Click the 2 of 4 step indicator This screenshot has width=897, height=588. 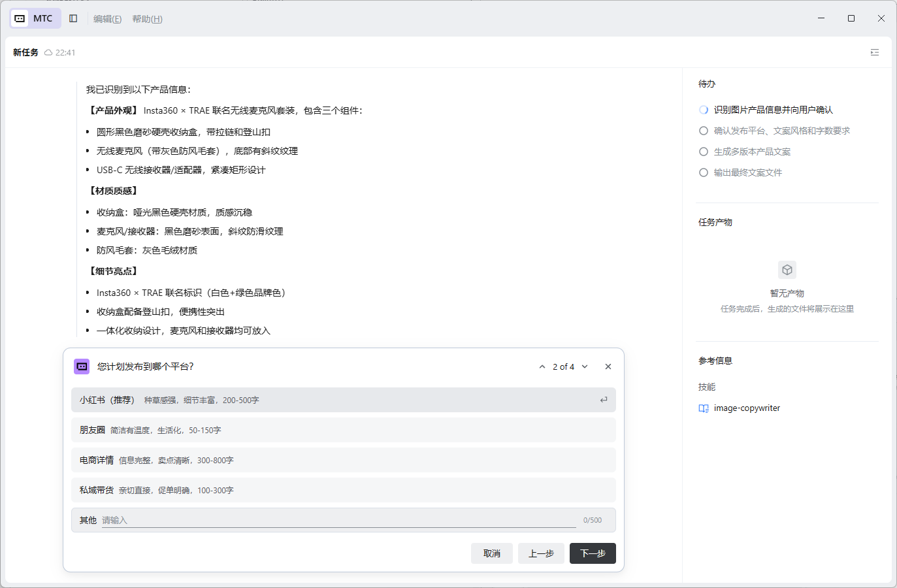pos(563,367)
